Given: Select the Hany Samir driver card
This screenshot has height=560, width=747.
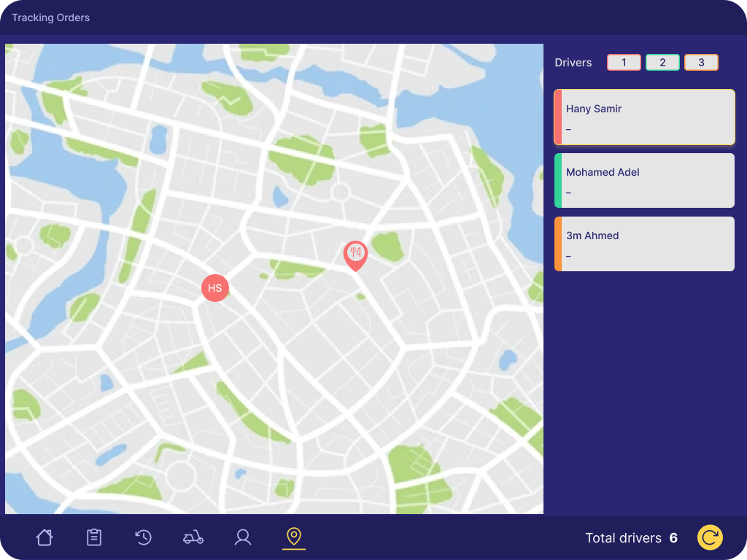Looking at the screenshot, I should point(646,117).
